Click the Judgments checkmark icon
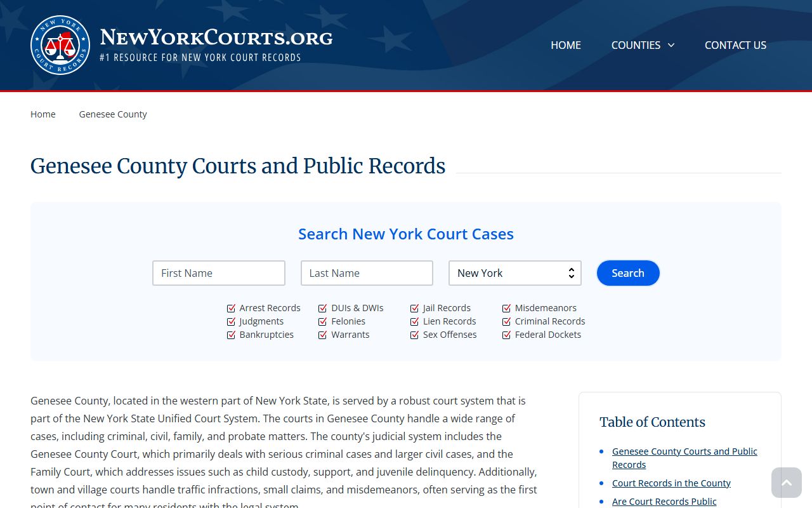812x508 pixels. (231, 321)
